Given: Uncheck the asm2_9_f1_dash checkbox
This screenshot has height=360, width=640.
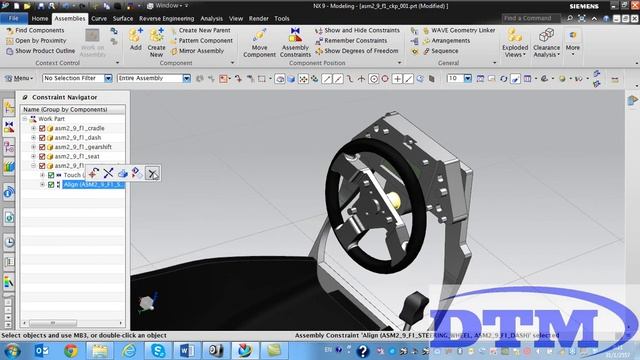Looking at the screenshot, I should [x=42, y=138].
